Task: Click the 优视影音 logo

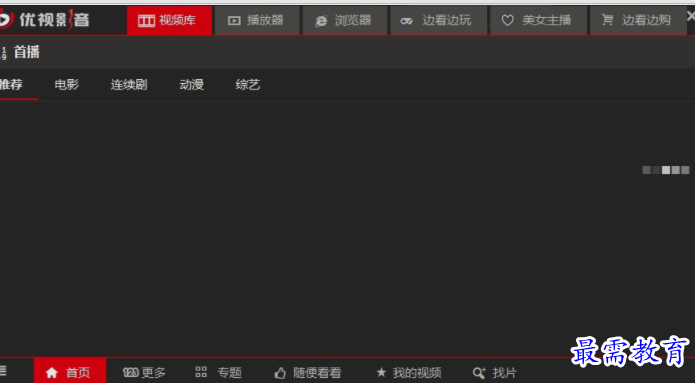Action: (44, 20)
